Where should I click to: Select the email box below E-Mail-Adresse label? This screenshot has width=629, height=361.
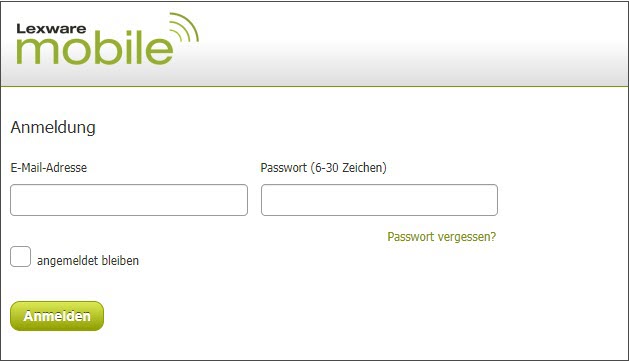129,200
